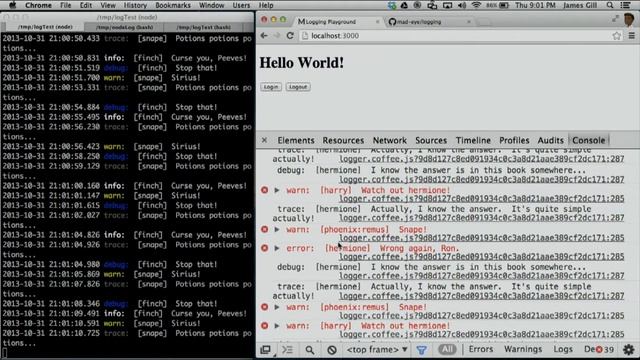The image size is (640, 360).
Task: Click the Hello World! heading
Action: coord(302,63)
